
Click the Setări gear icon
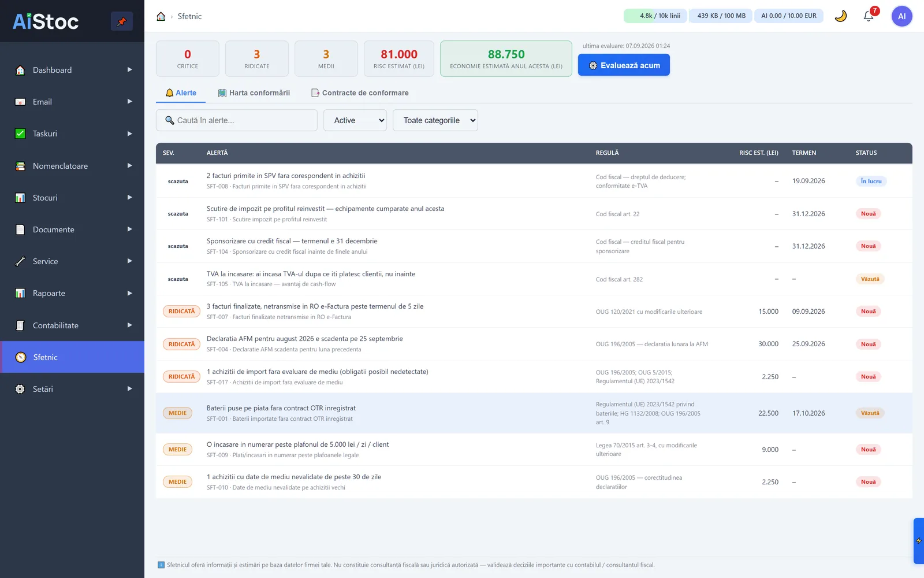pos(20,389)
